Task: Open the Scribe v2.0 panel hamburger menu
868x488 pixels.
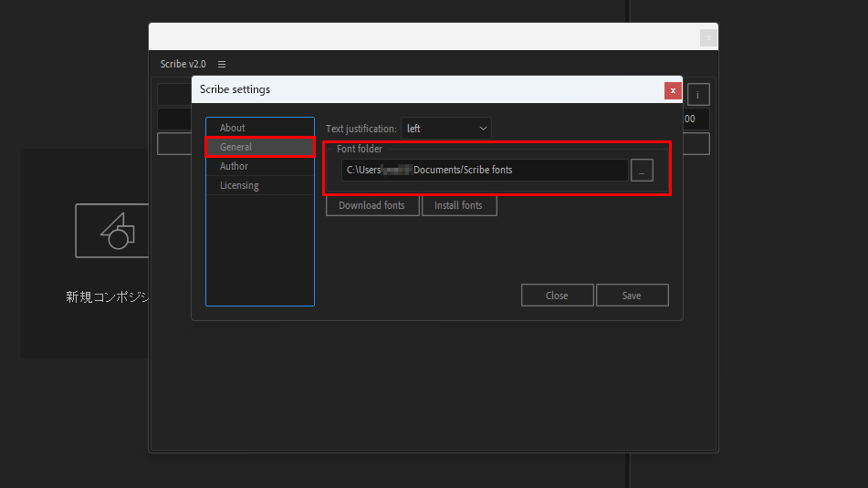Action: [x=222, y=64]
